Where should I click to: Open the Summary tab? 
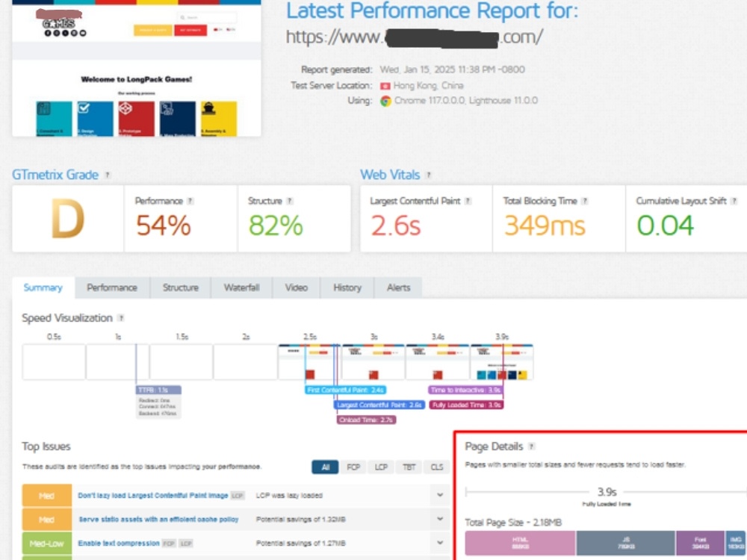pos(43,287)
